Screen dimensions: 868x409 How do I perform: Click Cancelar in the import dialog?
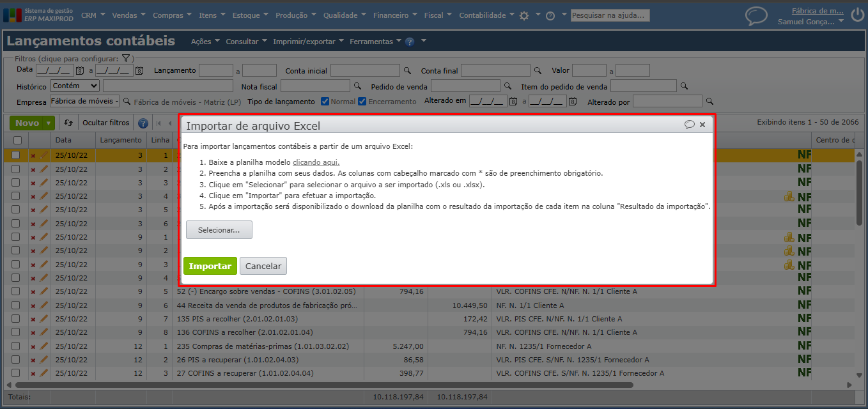coord(263,266)
